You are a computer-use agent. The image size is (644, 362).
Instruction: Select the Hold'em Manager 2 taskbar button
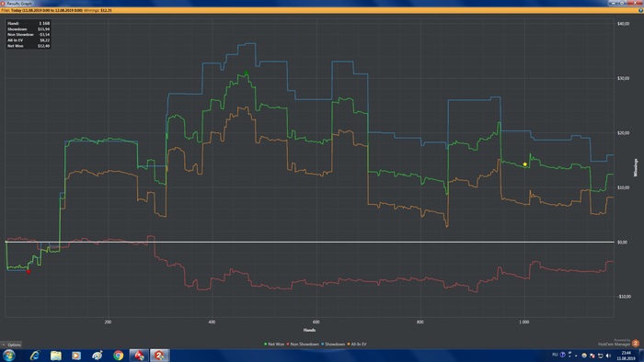tap(159, 356)
